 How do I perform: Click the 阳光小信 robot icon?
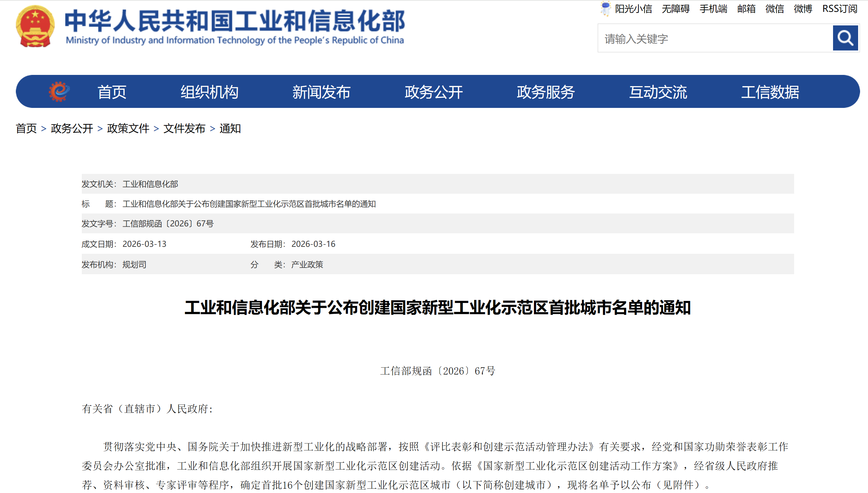pyautogui.click(x=605, y=9)
